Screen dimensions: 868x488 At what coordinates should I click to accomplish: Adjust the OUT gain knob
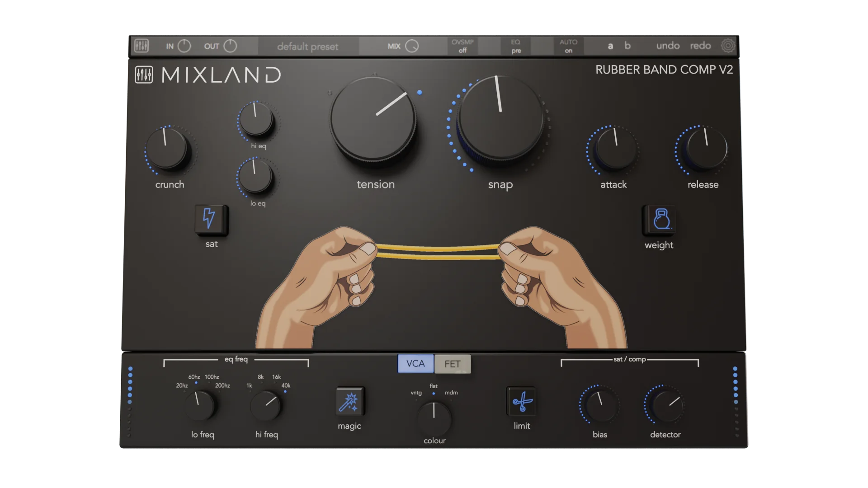pos(230,46)
